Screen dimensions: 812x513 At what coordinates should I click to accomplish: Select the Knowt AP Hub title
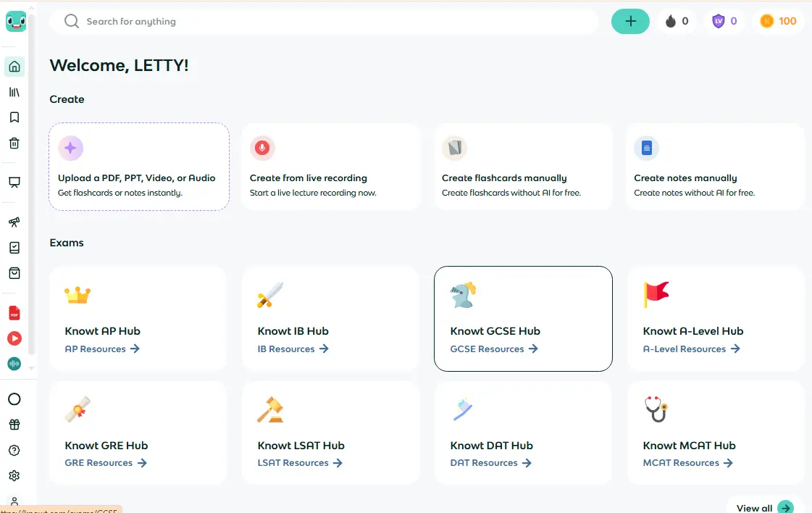click(x=103, y=331)
